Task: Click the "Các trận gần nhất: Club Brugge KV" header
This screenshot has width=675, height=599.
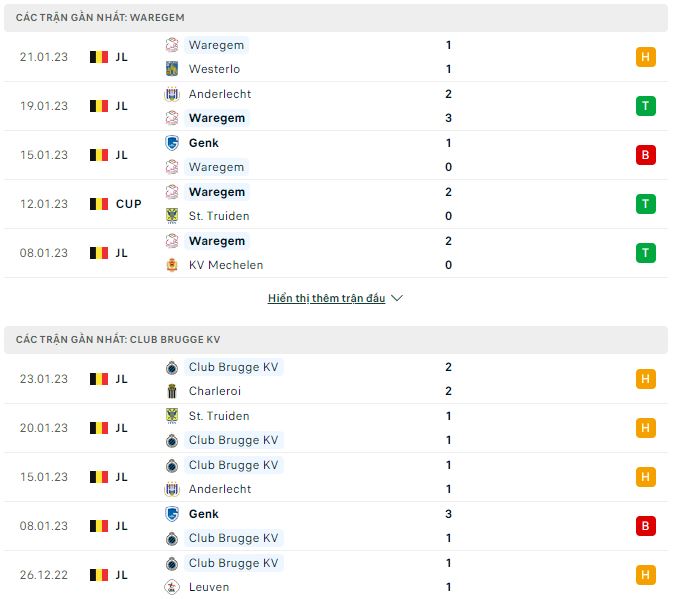Action: 118,340
